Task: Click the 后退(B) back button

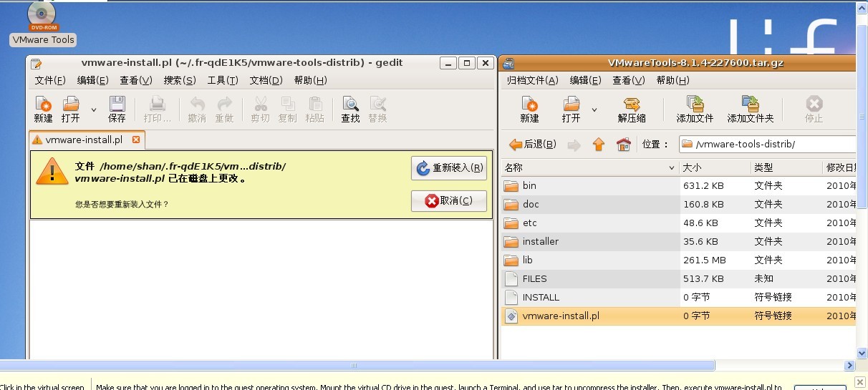Action: (x=533, y=145)
